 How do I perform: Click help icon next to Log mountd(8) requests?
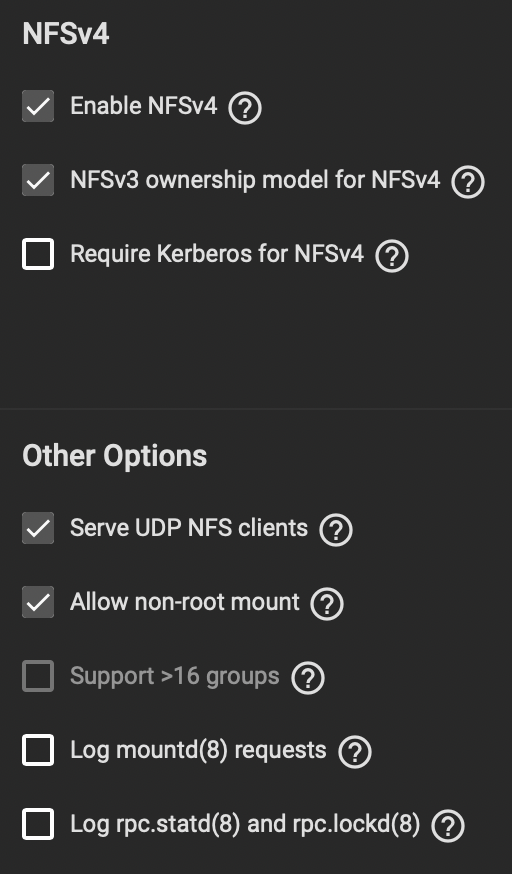[x=354, y=752]
